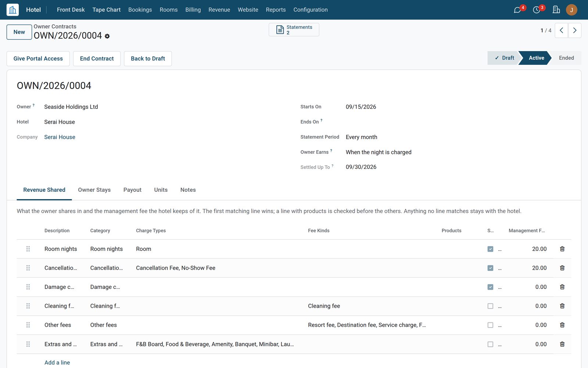Open the company switcher building icon

(x=556, y=10)
